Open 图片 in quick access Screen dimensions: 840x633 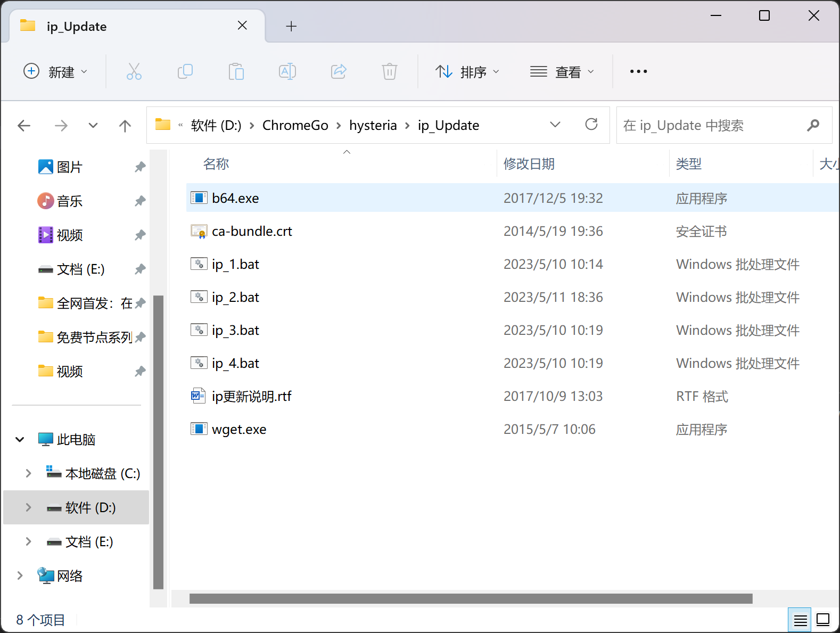click(69, 167)
